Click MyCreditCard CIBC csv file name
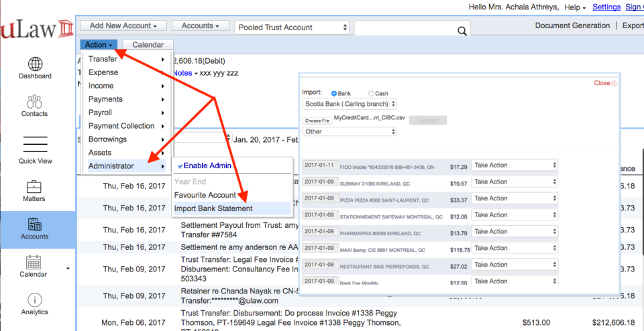The width and height of the screenshot is (644, 331). point(370,118)
